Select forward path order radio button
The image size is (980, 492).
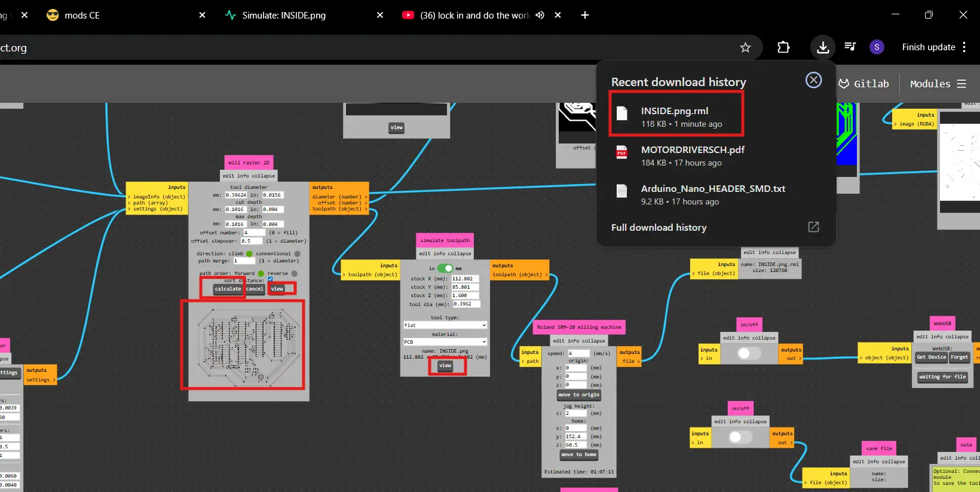click(x=261, y=273)
